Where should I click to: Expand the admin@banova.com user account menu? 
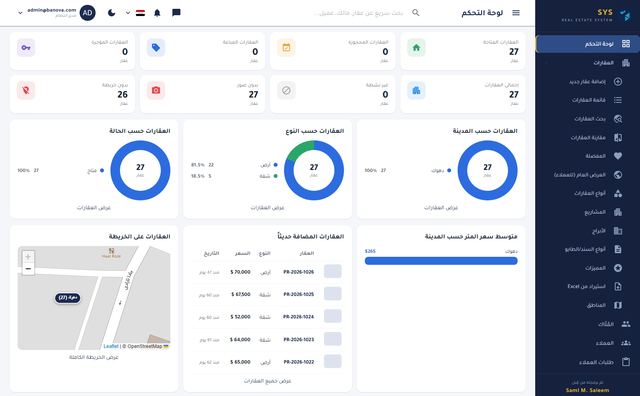coord(56,13)
